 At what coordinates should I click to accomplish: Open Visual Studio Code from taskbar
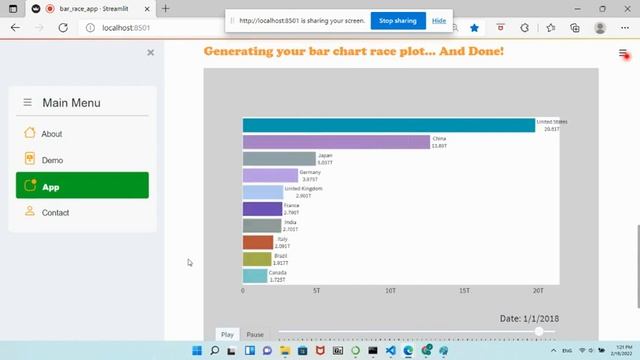pyautogui.click(x=391, y=350)
